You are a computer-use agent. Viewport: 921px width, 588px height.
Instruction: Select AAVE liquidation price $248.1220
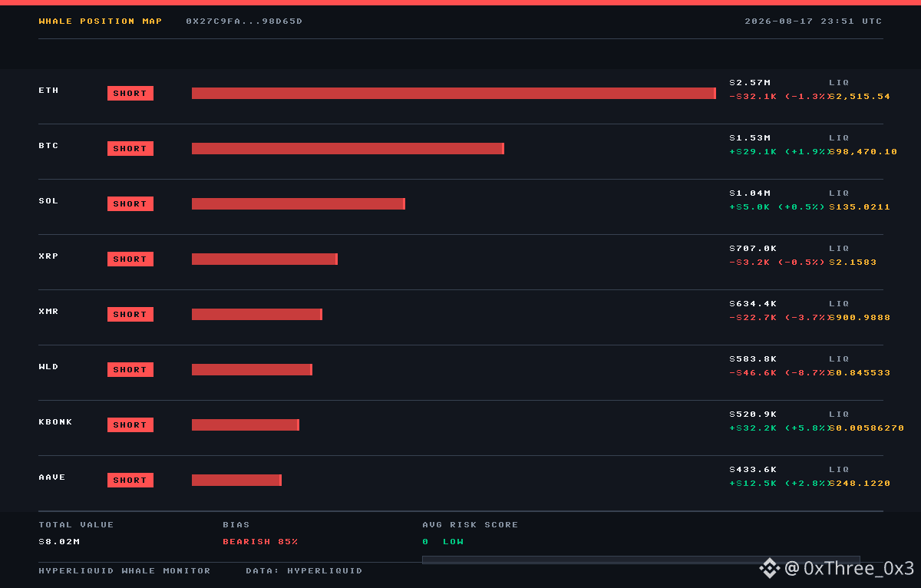(860, 484)
